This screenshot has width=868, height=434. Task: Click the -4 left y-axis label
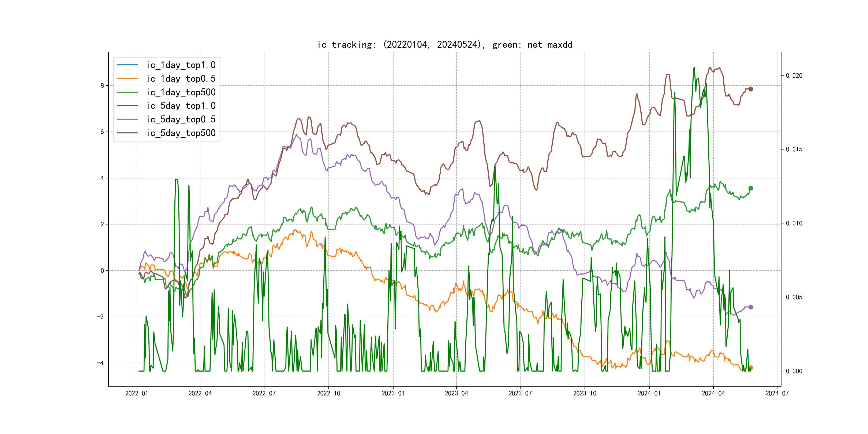point(100,363)
